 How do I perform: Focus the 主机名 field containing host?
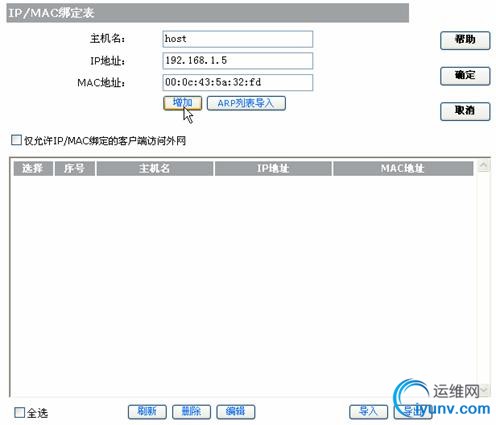coord(238,39)
